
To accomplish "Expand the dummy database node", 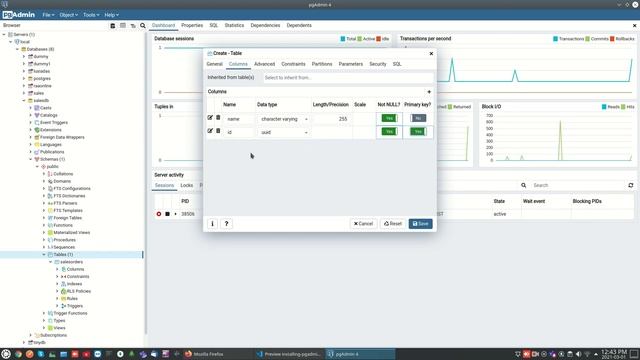I will [24, 56].
